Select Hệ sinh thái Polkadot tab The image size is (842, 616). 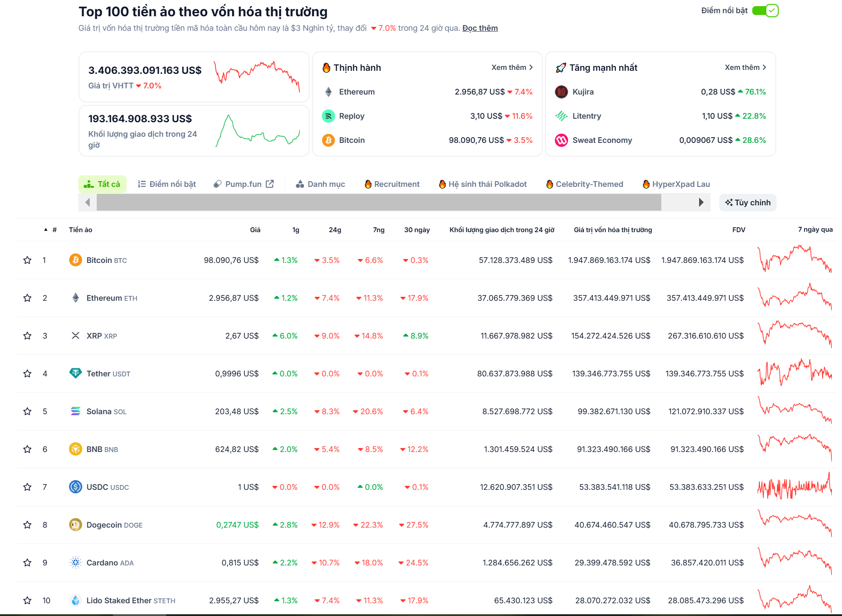click(x=483, y=184)
